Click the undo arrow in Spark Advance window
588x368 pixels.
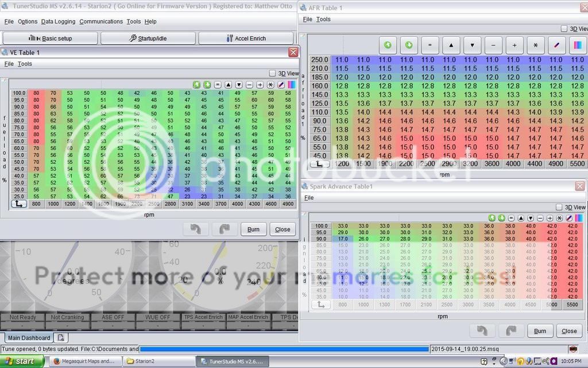tap(482, 331)
